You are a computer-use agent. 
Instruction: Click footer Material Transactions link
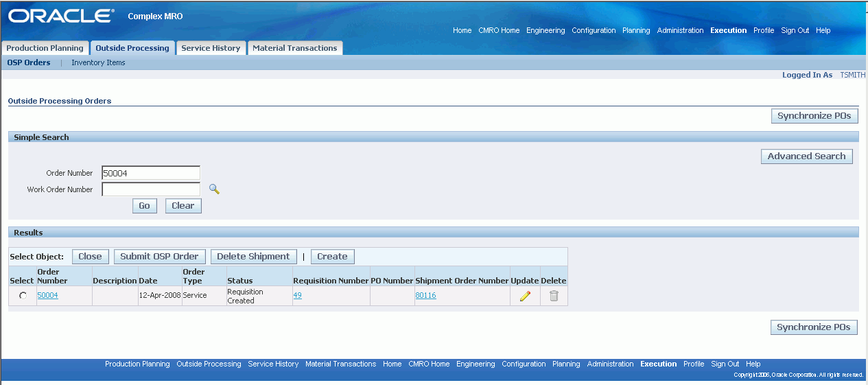click(340, 364)
